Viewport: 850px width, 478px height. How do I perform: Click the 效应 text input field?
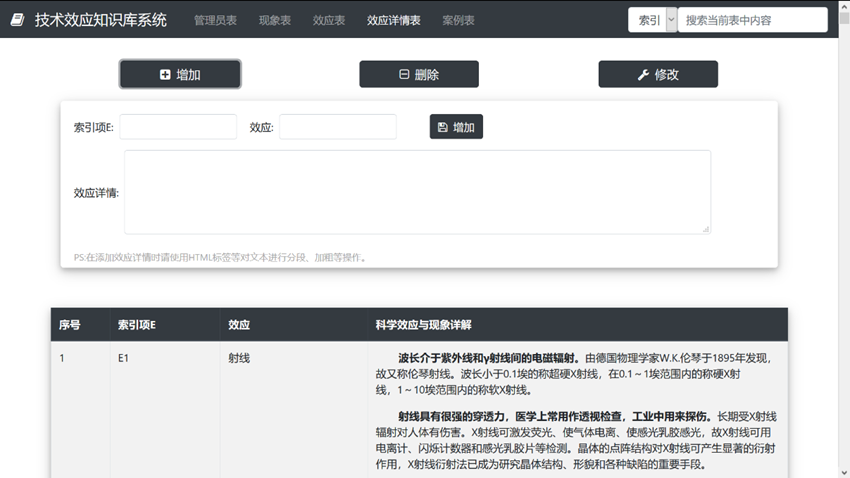pos(338,127)
